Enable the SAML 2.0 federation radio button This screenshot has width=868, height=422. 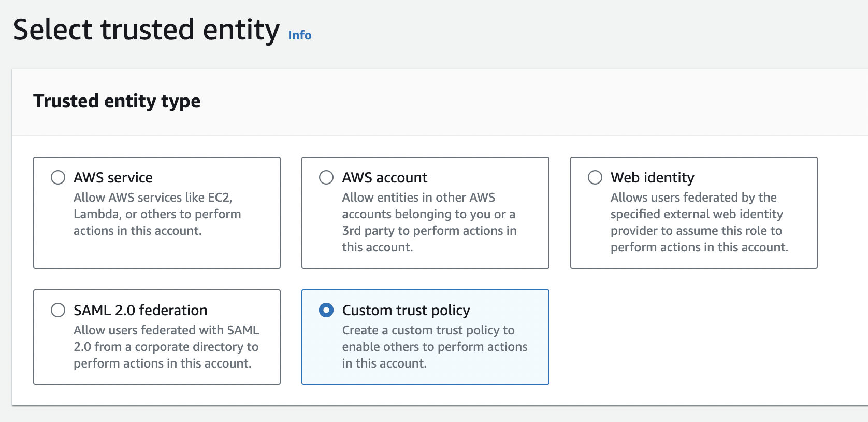(x=58, y=310)
